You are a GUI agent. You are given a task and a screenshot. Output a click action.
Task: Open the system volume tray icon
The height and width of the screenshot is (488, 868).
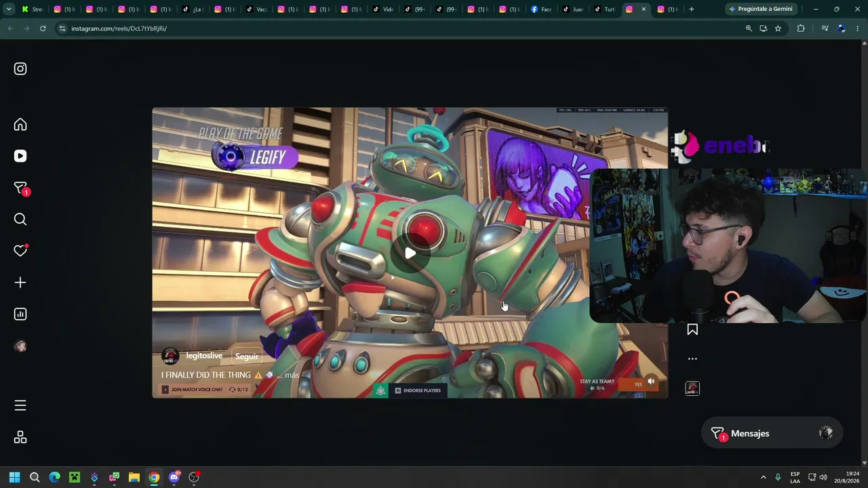[823, 477]
